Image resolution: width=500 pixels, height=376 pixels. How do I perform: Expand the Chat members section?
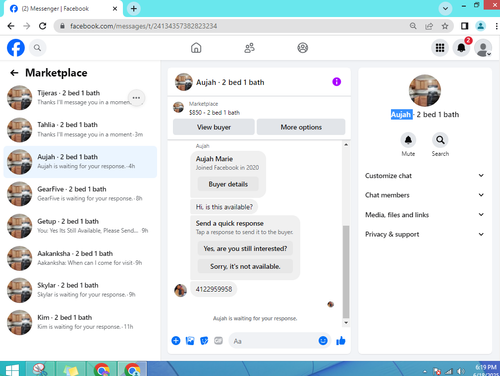(424, 195)
